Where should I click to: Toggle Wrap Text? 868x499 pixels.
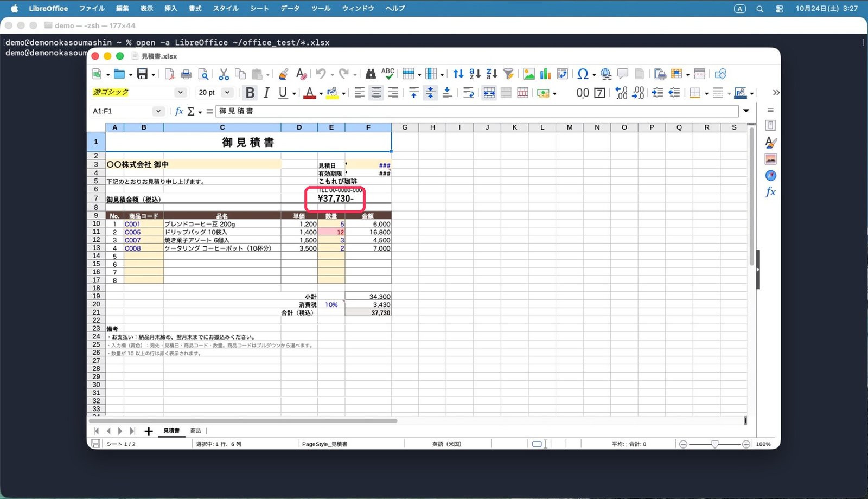pos(469,93)
